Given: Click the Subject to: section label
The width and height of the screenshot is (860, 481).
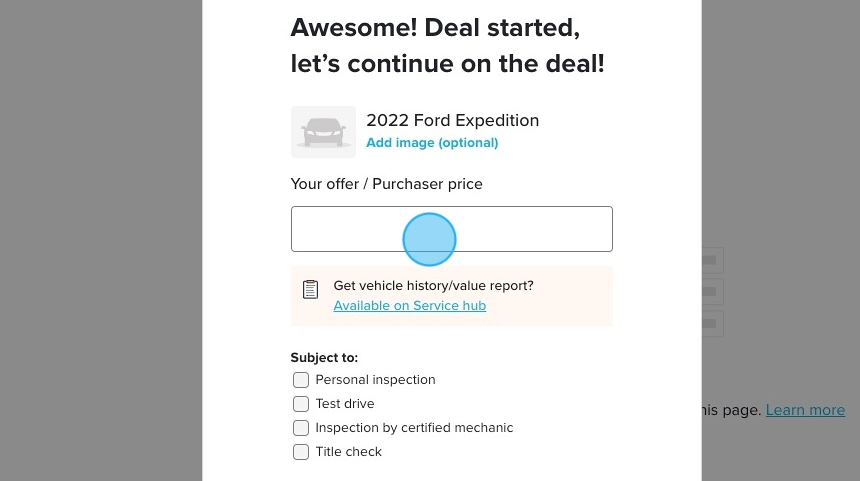Looking at the screenshot, I should [x=324, y=357].
